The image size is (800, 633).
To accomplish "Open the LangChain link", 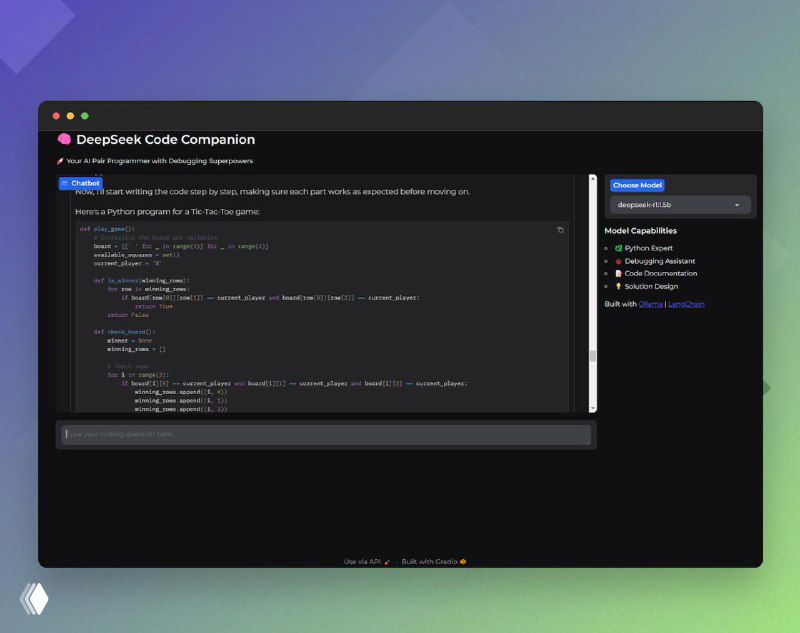I will click(686, 304).
